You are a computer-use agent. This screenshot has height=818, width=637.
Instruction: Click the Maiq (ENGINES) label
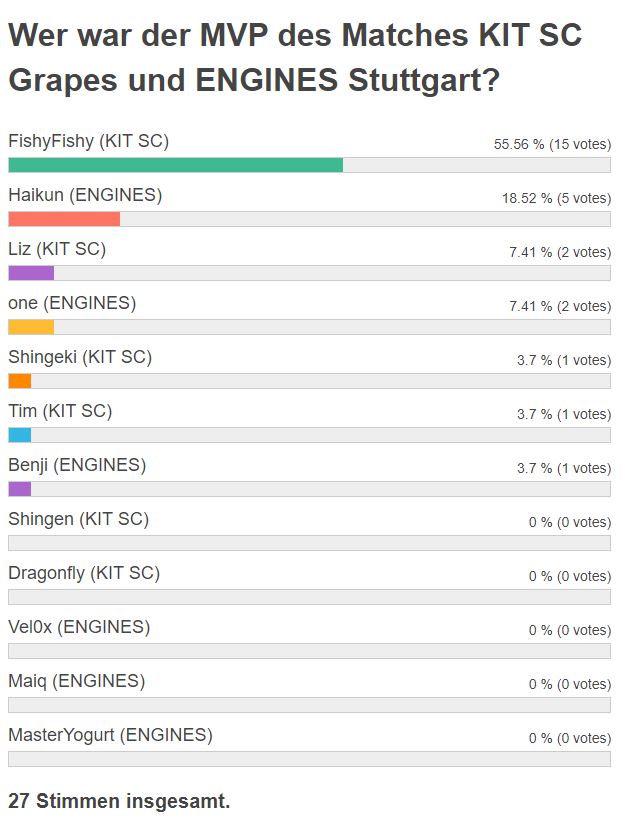pos(77,681)
